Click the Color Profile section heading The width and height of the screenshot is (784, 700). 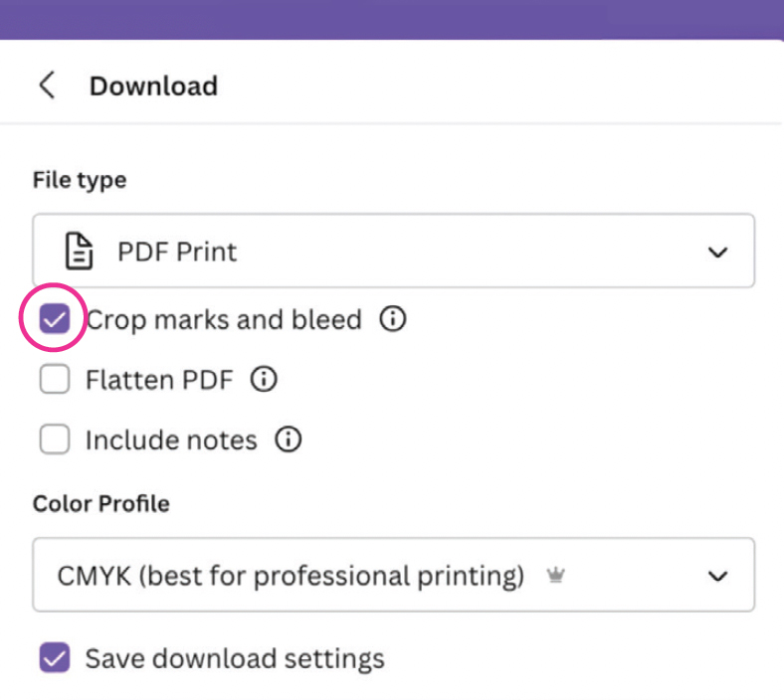pyautogui.click(x=100, y=503)
